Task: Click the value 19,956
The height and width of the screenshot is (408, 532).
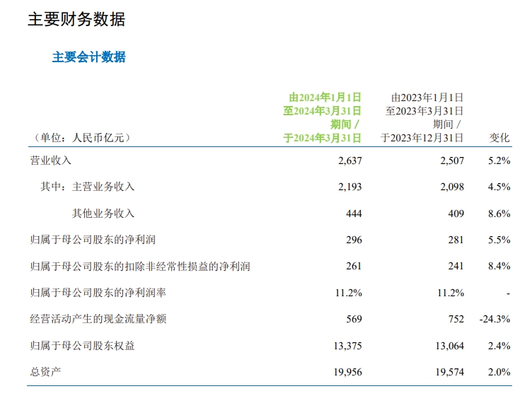Action: [x=348, y=372]
